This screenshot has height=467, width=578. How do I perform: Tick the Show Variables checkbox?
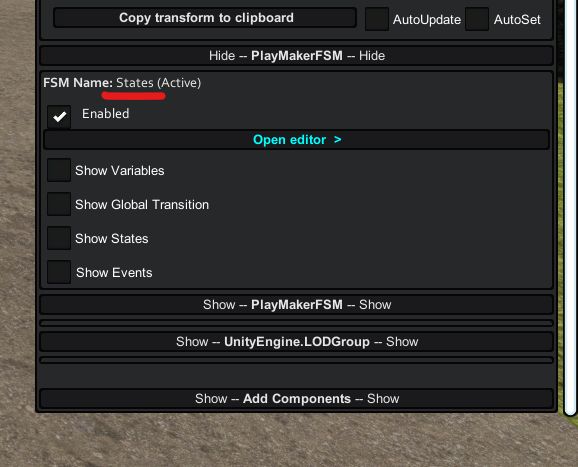pyautogui.click(x=59, y=170)
